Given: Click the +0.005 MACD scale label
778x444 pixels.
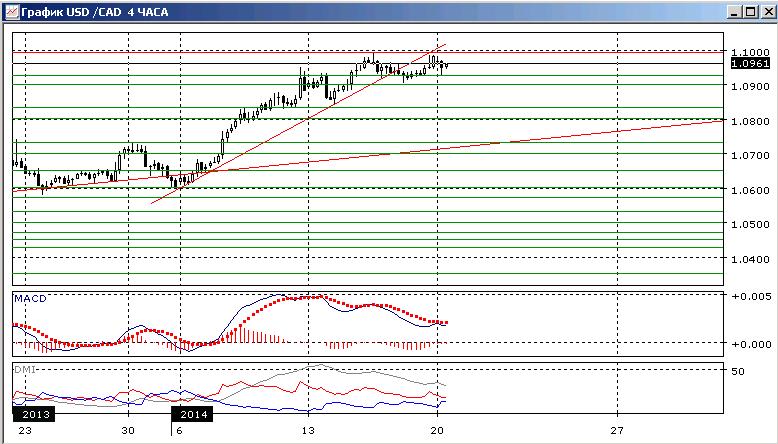Looking at the screenshot, I should pyautogui.click(x=751, y=296).
